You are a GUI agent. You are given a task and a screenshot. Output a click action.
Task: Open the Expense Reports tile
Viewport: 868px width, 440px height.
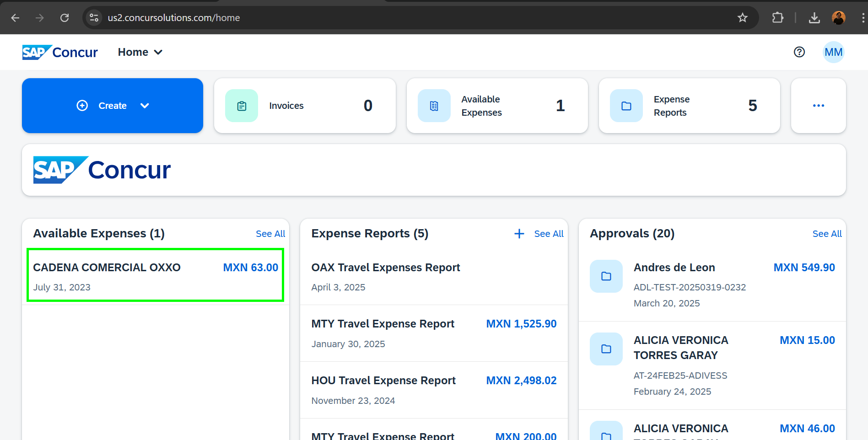tap(690, 106)
